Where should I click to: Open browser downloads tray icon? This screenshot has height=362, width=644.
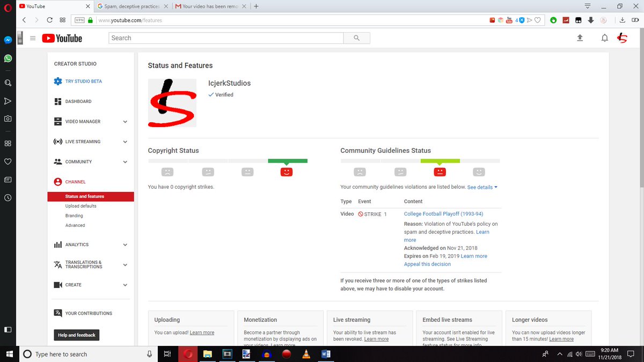tap(622, 20)
